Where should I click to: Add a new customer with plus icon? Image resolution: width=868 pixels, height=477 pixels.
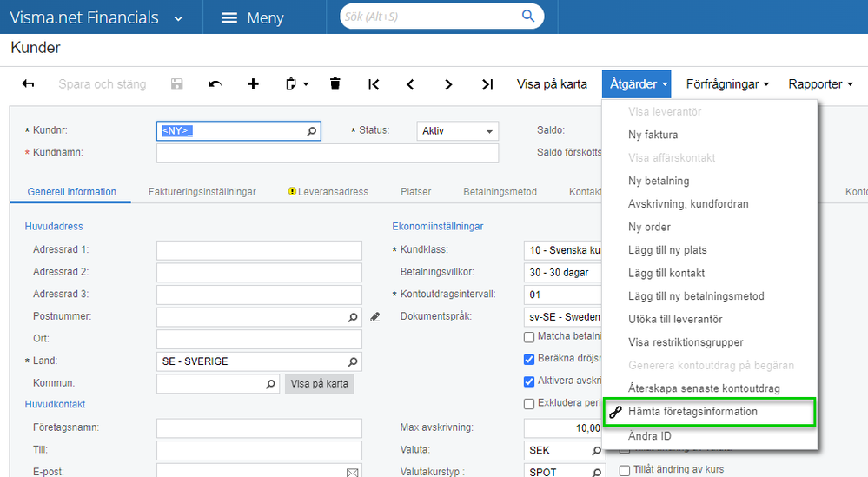pos(253,84)
